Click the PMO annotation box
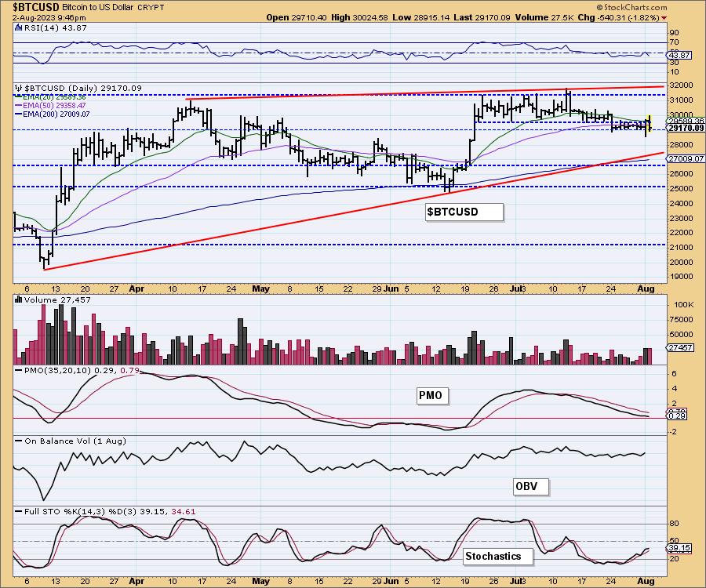706x588 pixels. click(x=431, y=396)
